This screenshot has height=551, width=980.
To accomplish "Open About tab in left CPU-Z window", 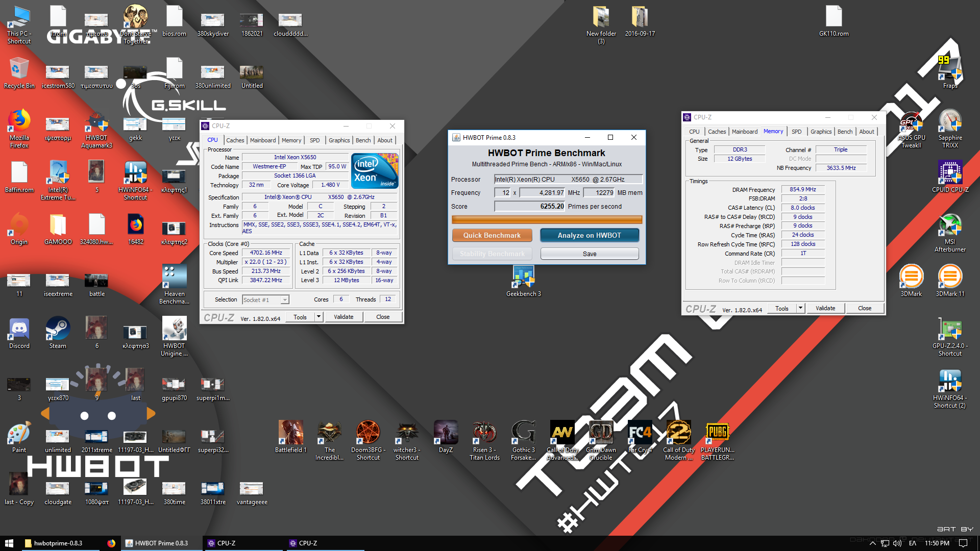I will coord(385,140).
